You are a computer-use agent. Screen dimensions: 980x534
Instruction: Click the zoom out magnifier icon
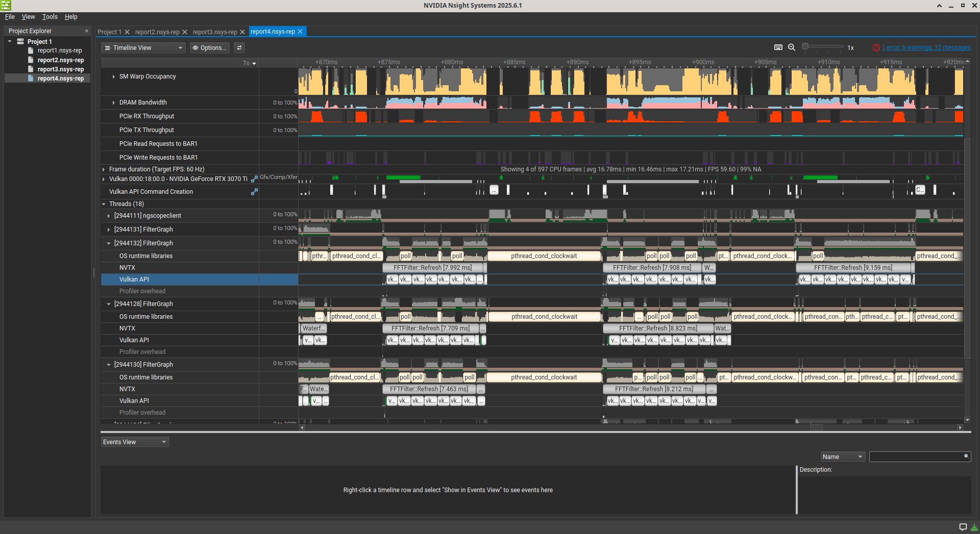coord(792,47)
